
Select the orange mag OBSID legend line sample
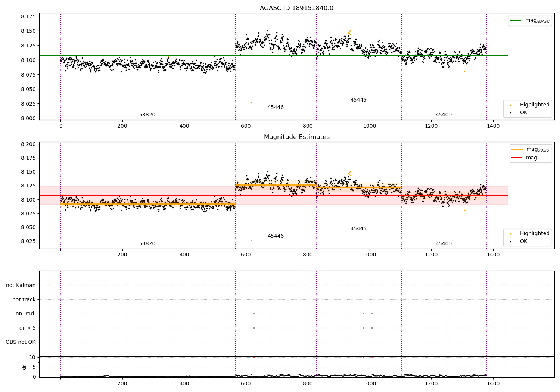pos(517,149)
